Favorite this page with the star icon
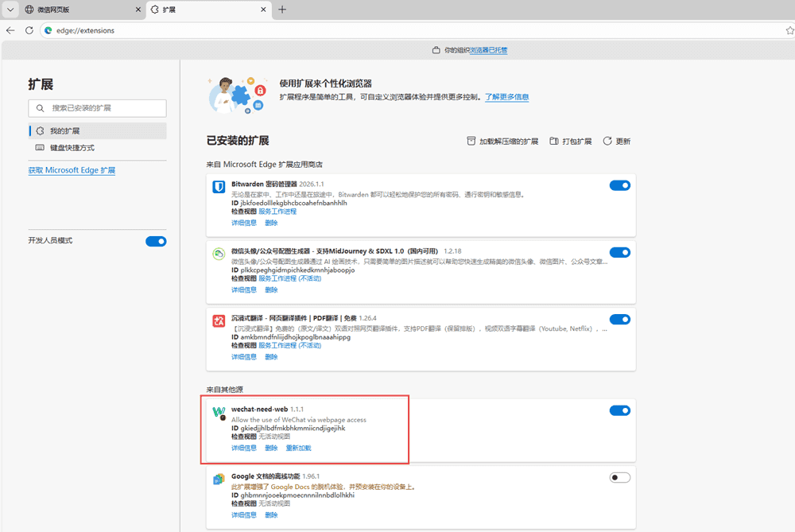Screen dimensions: 795x532 (789, 30)
